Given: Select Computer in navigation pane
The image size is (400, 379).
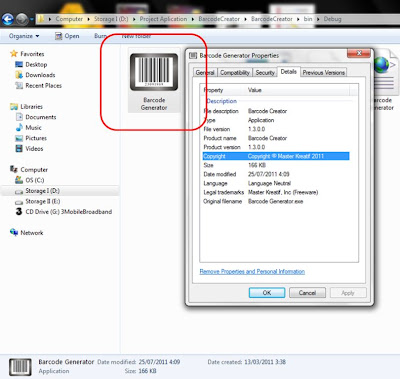Looking at the screenshot, I should [34, 170].
